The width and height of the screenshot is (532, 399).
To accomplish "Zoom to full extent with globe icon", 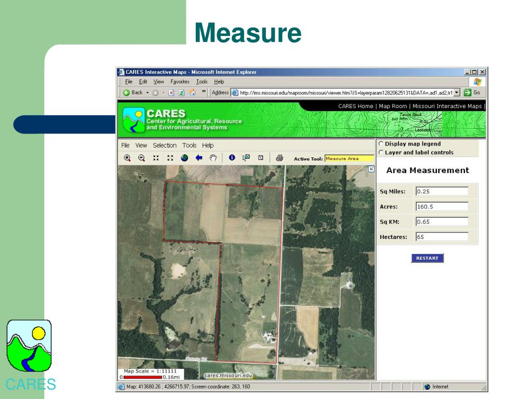I will click(184, 158).
